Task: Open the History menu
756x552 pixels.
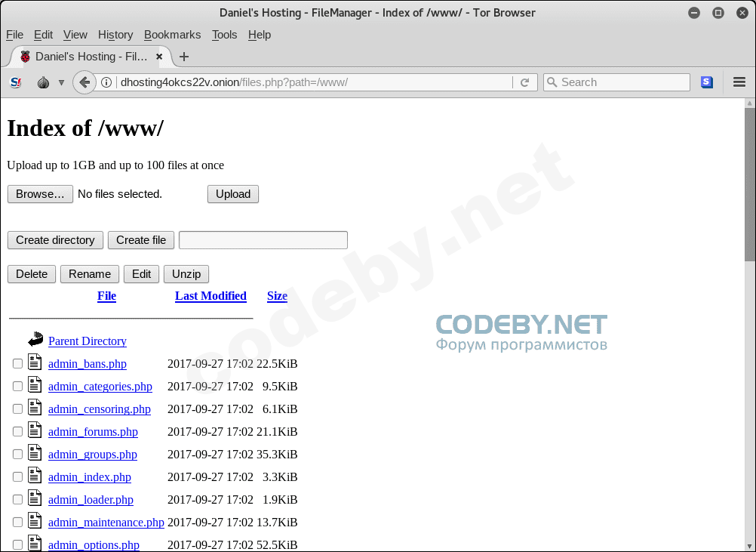Action: click(115, 35)
